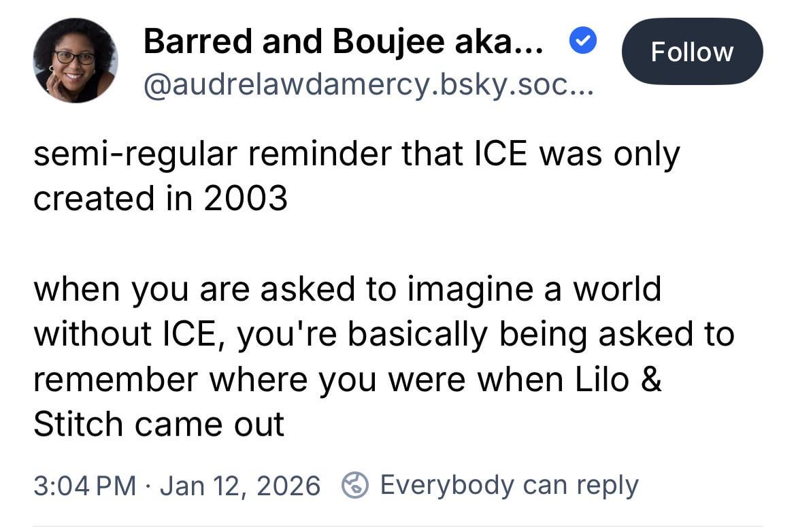Click the "created in 2003" line

coord(160,199)
